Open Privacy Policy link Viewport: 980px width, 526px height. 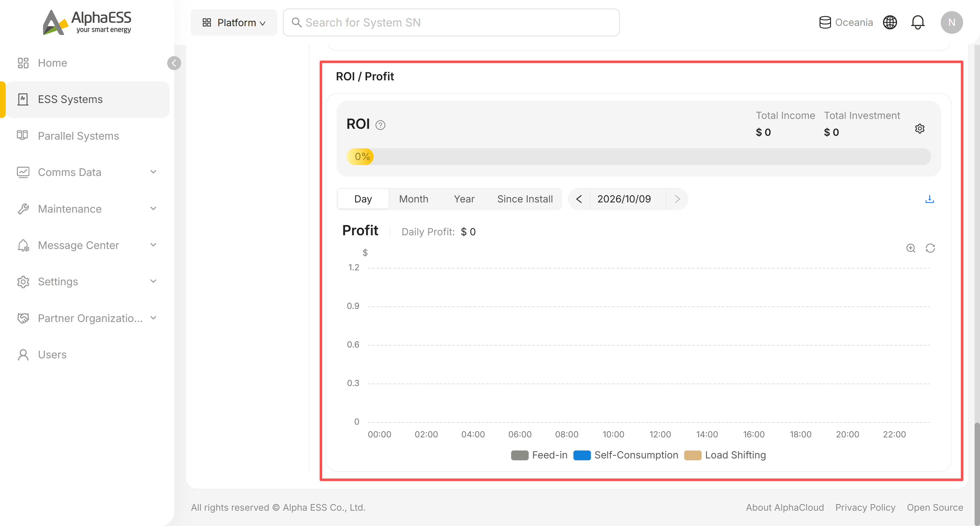(x=865, y=508)
